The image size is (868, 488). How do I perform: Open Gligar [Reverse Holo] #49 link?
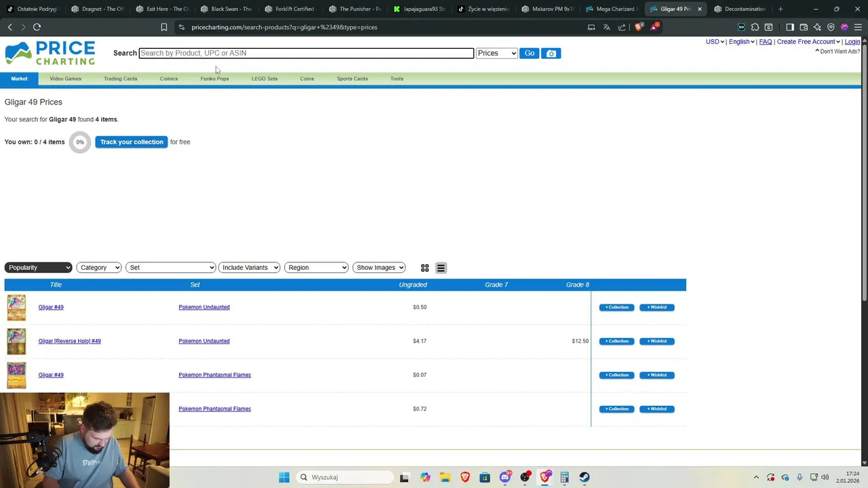coord(69,341)
